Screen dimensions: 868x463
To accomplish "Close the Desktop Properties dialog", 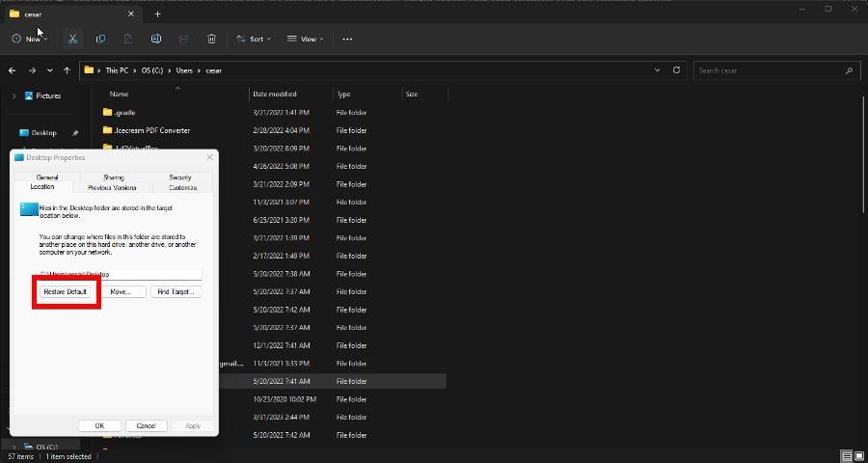I will point(210,157).
